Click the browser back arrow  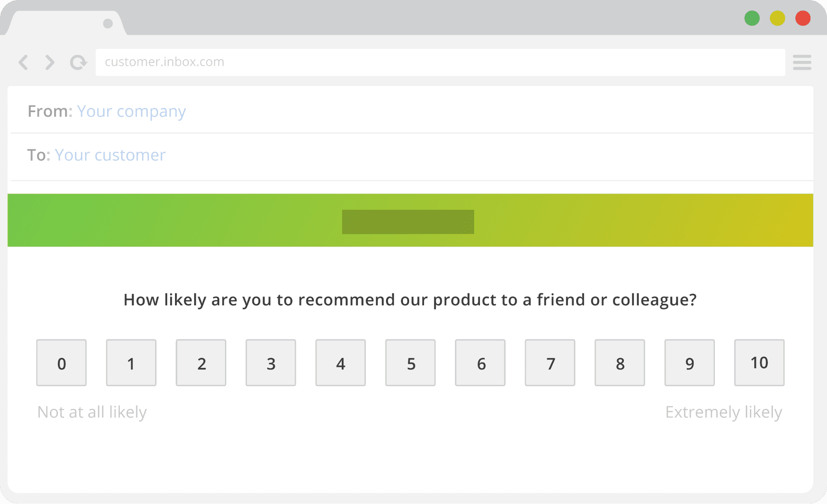point(24,62)
